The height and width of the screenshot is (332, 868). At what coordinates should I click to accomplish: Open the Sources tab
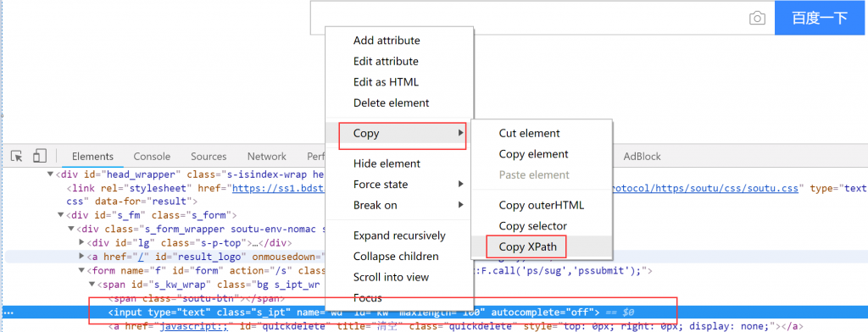[x=209, y=157]
